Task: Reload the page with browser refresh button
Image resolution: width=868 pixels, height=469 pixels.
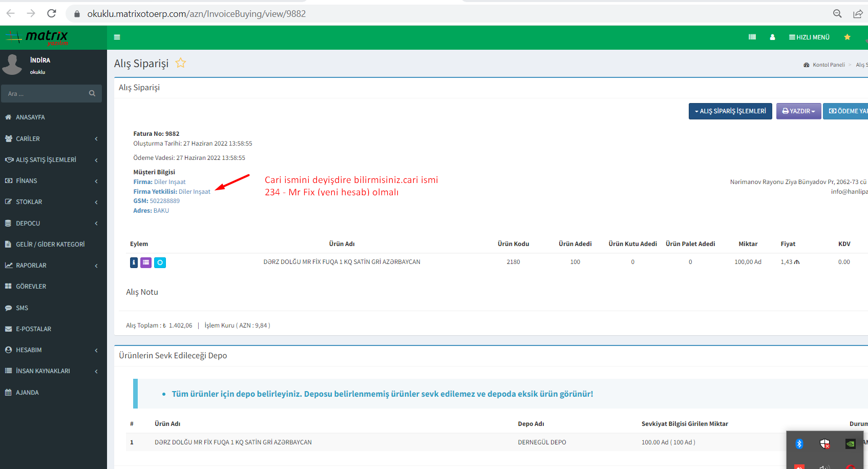Action: coord(51,13)
